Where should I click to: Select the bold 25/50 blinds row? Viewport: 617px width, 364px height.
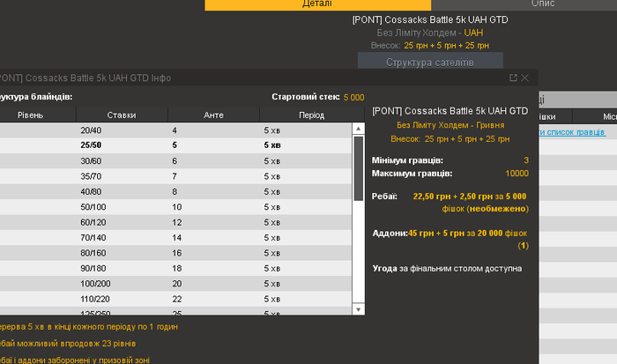pyautogui.click(x=176, y=145)
